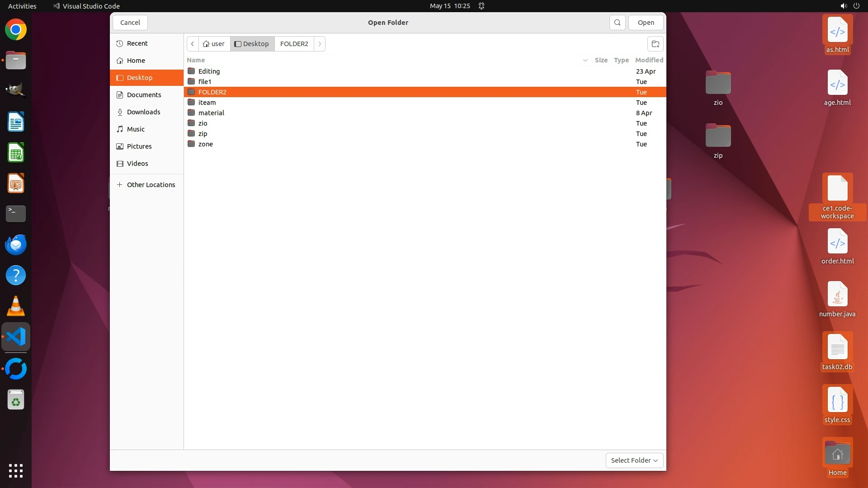868x488 pixels.
Task: Click the Thunderbird mail dock icon
Action: (16, 244)
